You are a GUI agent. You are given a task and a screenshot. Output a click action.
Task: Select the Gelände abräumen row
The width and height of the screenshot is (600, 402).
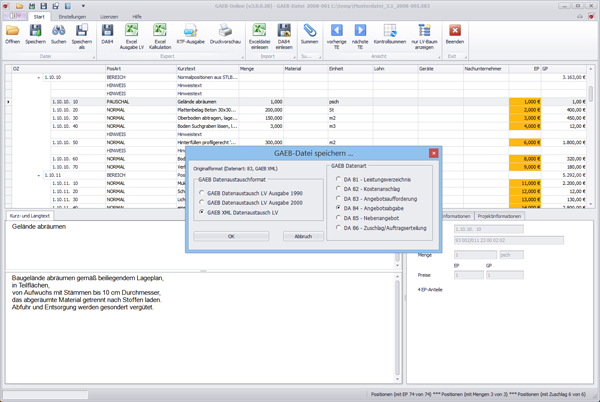299,102
